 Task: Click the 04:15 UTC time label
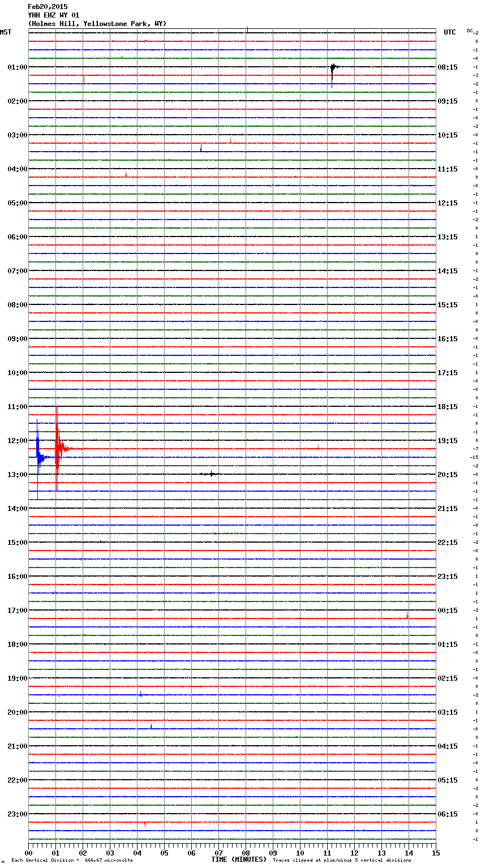pos(448,746)
